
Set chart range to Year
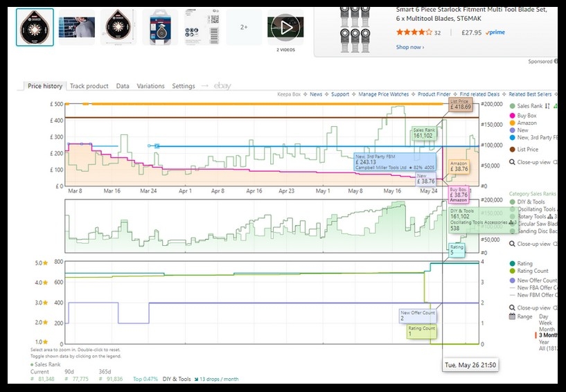[544, 342]
